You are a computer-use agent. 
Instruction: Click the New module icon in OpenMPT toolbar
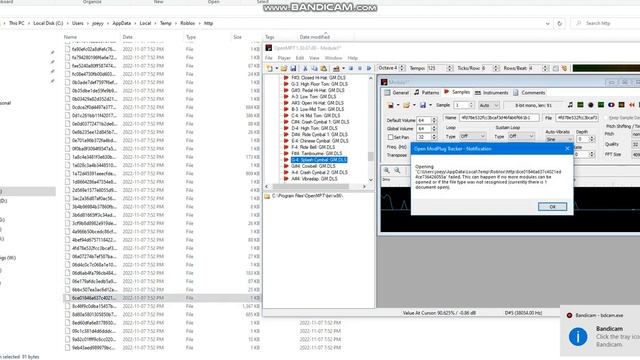[270, 68]
